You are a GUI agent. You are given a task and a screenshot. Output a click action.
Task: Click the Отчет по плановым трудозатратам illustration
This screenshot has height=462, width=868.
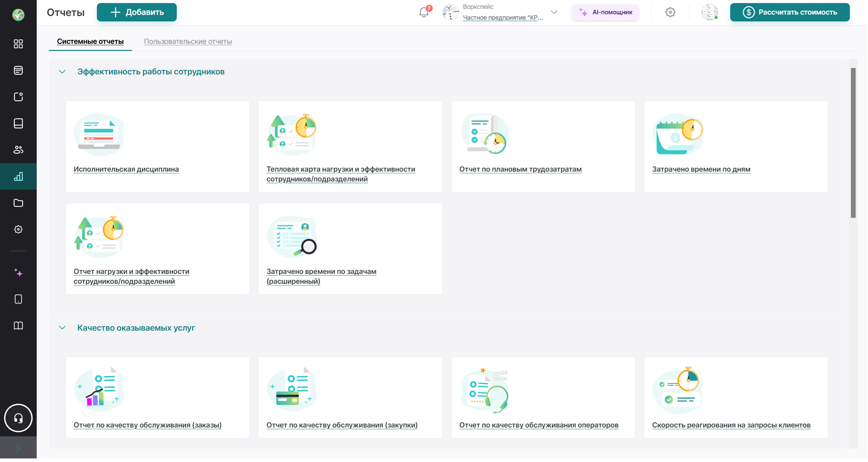(484, 134)
